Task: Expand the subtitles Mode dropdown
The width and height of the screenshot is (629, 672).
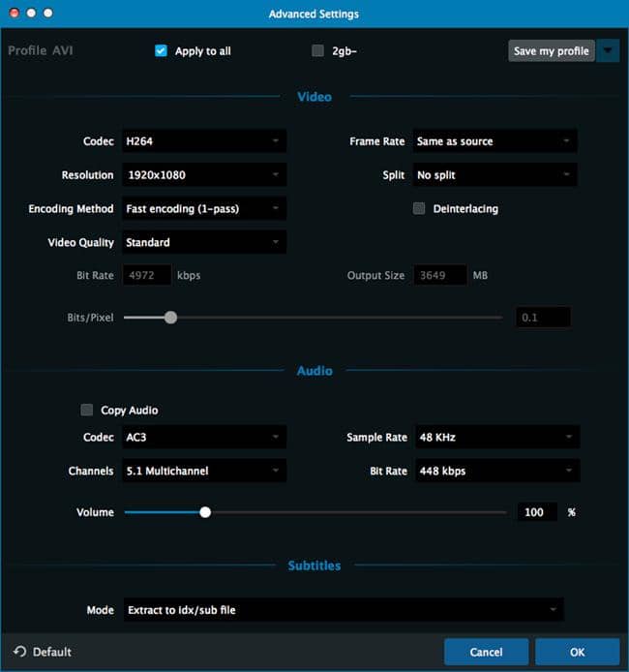Action: coord(343,610)
